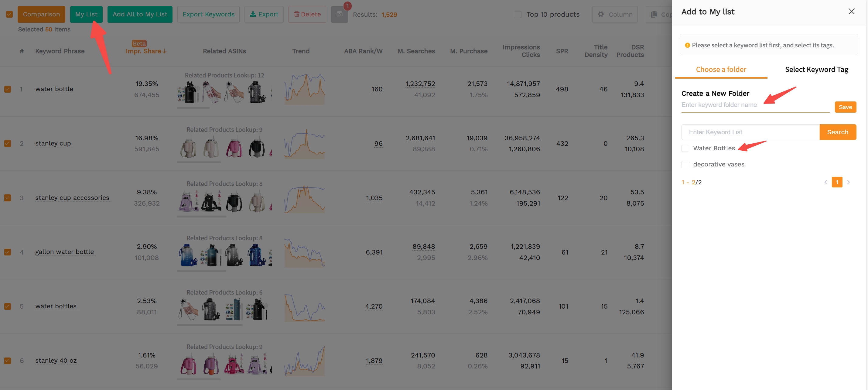Sort by the Impr. Share arrow

164,51
